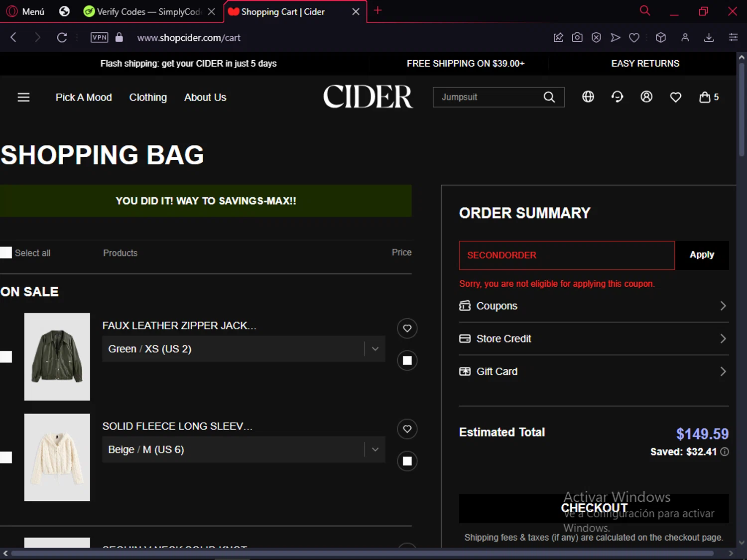This screenshot has width=747, height=560.
Task: Open the Solid Fleece top thumbnail
Action: (57, 457)
